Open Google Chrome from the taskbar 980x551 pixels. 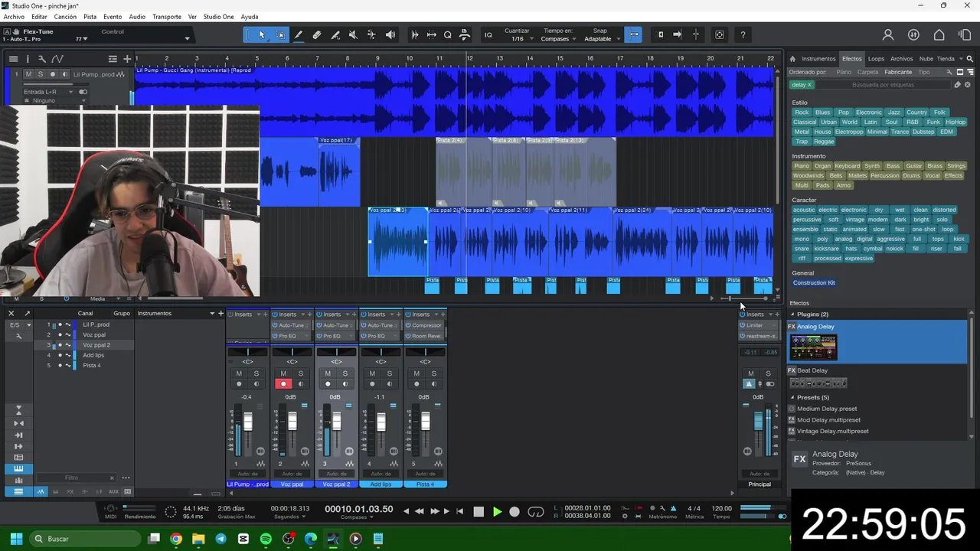pyautogui.click(x=176, y=539)
